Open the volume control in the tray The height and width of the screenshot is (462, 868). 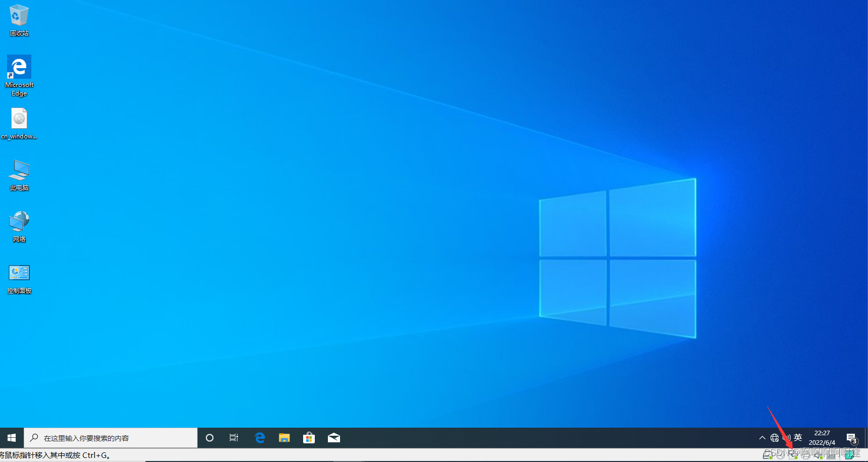(787, 438)
